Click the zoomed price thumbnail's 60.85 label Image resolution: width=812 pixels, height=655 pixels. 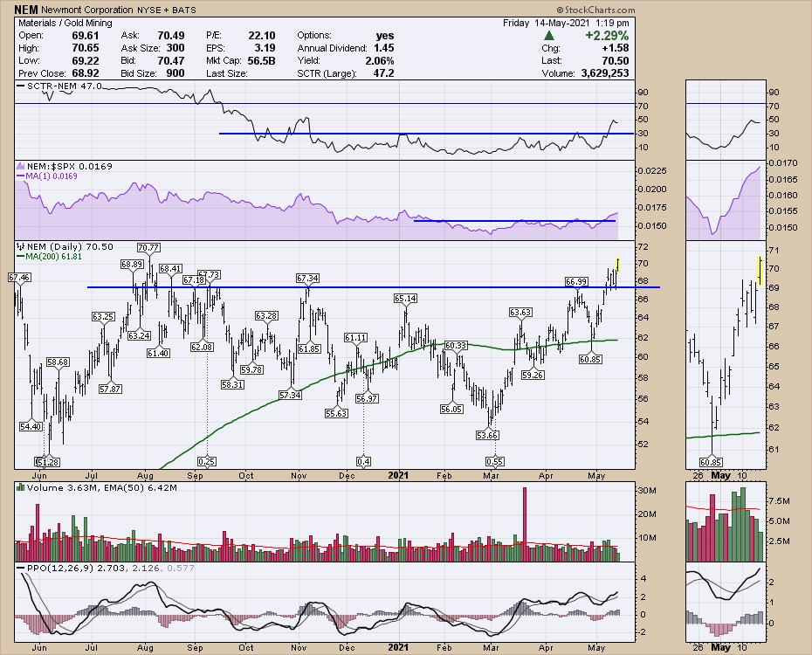tap(712, 461)
